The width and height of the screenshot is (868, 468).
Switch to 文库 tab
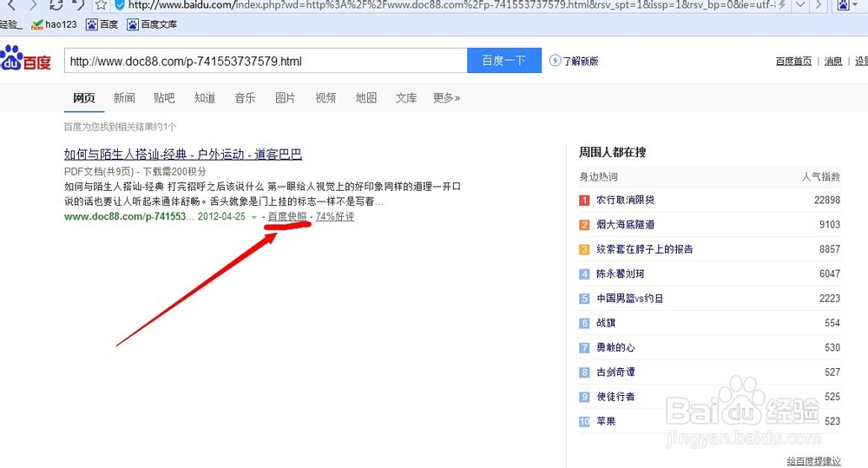pos(406,98)
